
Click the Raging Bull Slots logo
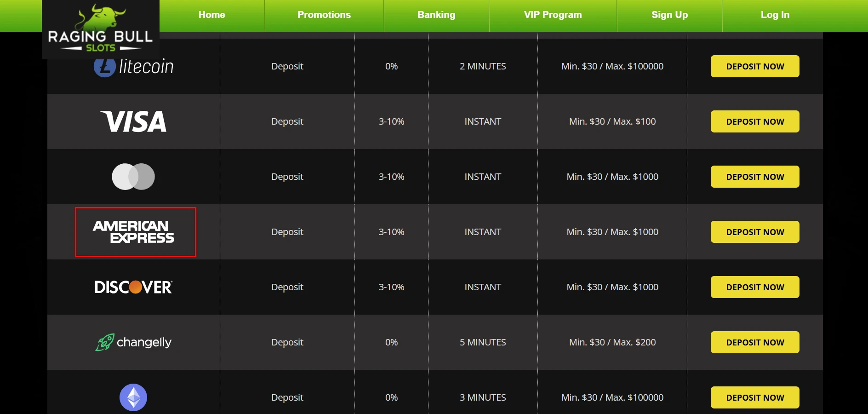[100, 29]
